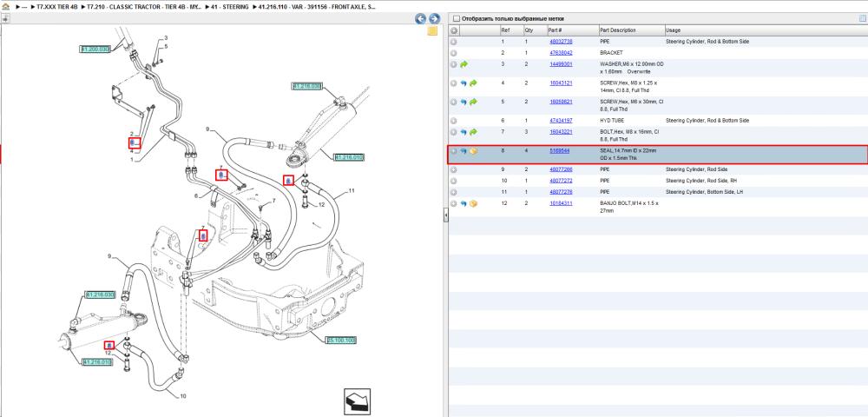Click the green arrow on BOLT row 7
Screen dimensions: 868x417
coord(473,132)
